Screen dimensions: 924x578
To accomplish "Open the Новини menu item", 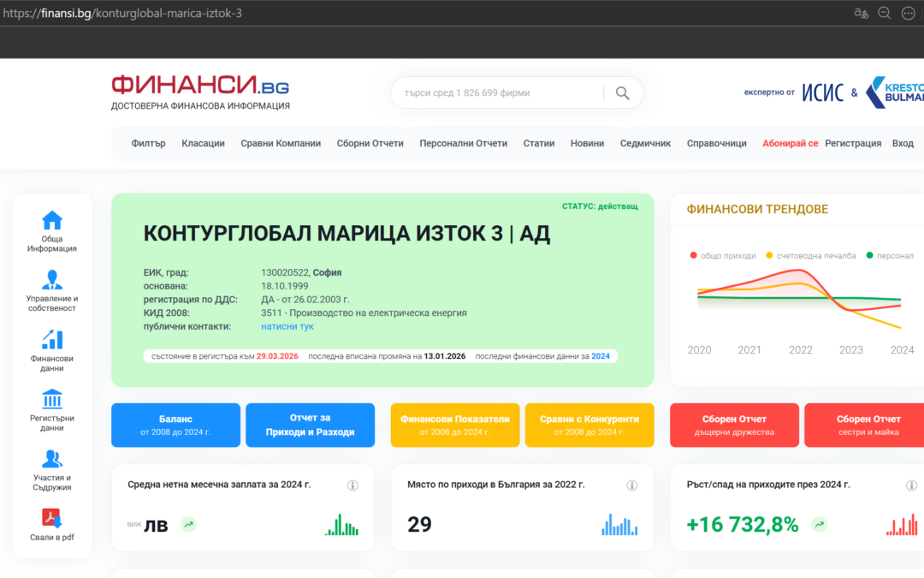I will pos(587,143).
